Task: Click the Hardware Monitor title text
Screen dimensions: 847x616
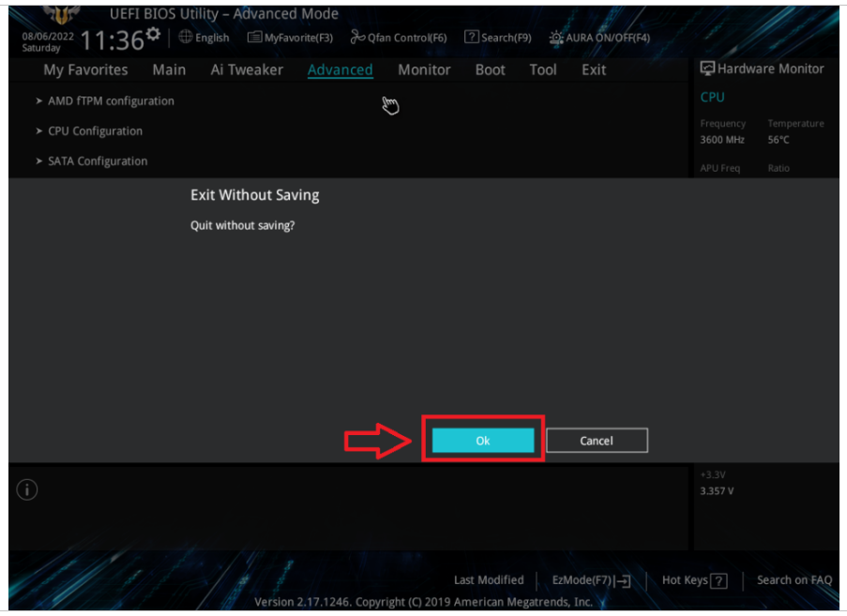Action: pyautogui.click(x=771, y=68)
